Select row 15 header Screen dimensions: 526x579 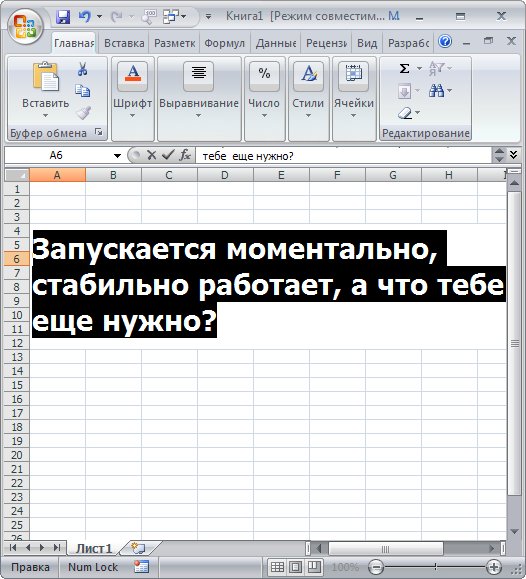[17, 385]
